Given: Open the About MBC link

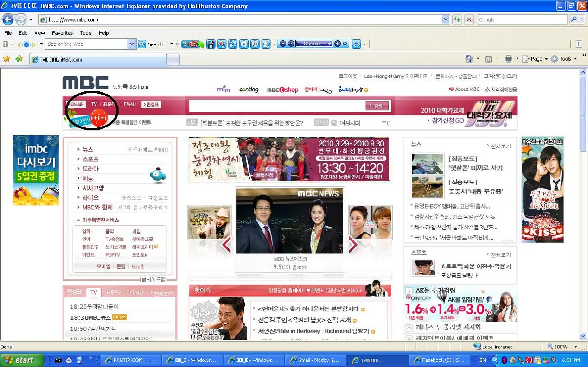Looking at the screenshot, I should (464, 89).
